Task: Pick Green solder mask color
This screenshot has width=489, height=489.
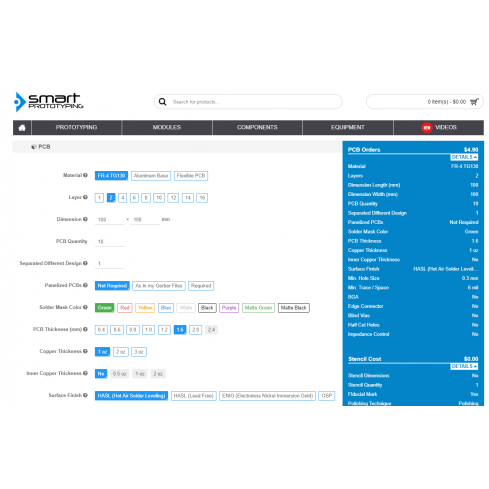Action: (x=105, y=308)
